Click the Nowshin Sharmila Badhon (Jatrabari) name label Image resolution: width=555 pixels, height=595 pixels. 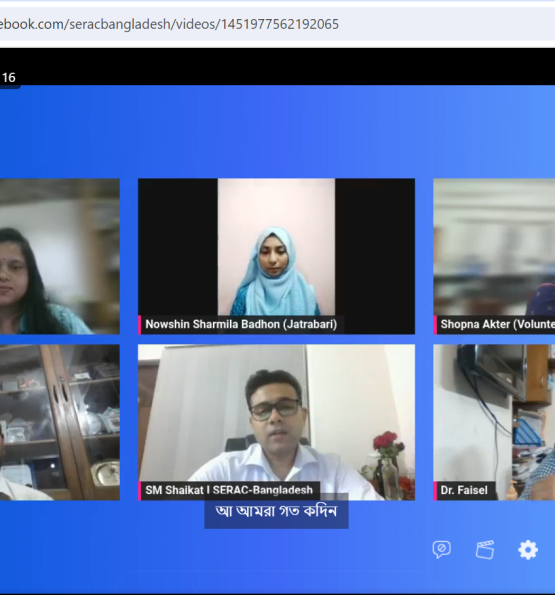[x=241, y=324]
